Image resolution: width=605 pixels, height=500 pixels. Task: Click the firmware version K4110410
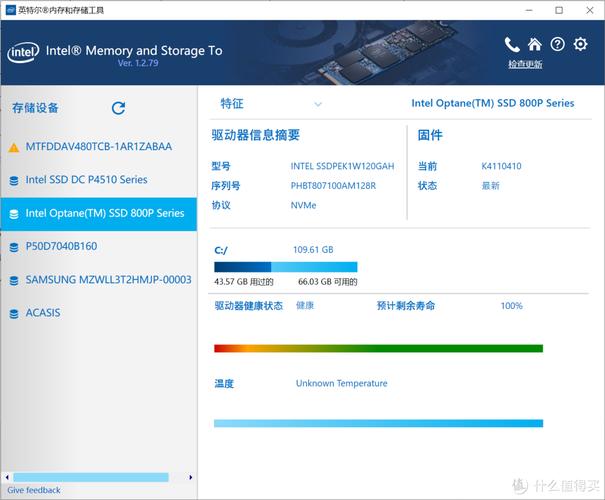501,166
